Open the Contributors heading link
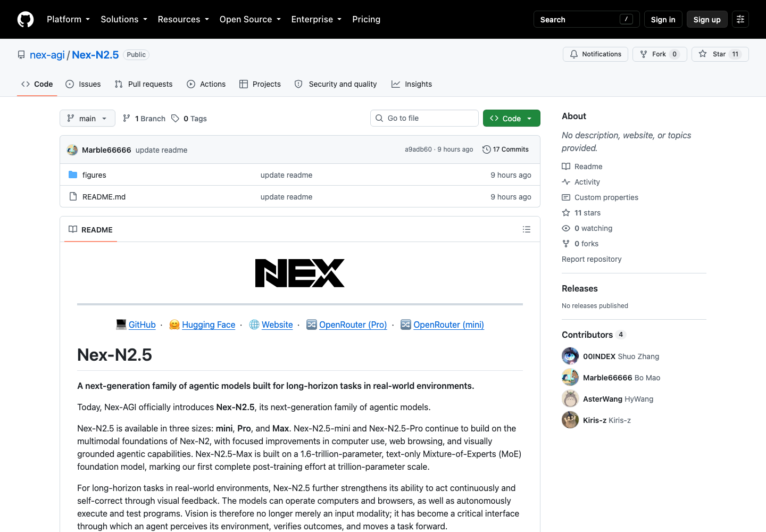 point(587,335)
